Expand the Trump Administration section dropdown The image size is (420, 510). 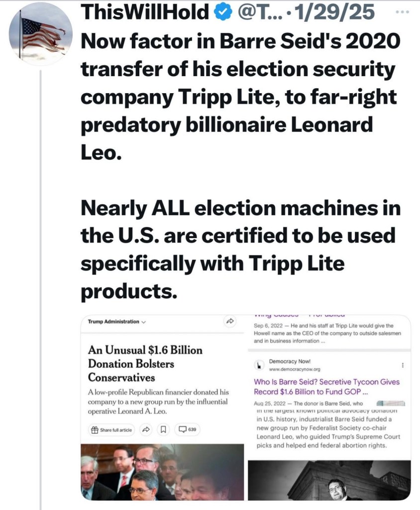click(x=143, y=322)
